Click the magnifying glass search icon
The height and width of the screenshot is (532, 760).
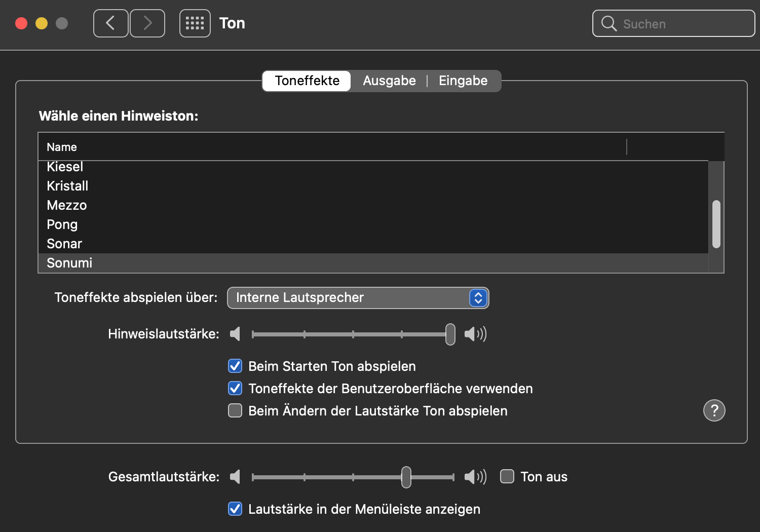point(609,24)
